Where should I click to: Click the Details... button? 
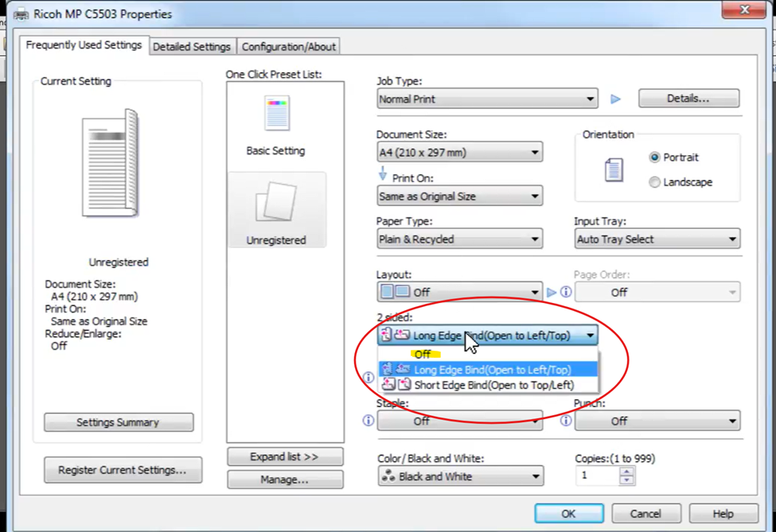(688, 99)
